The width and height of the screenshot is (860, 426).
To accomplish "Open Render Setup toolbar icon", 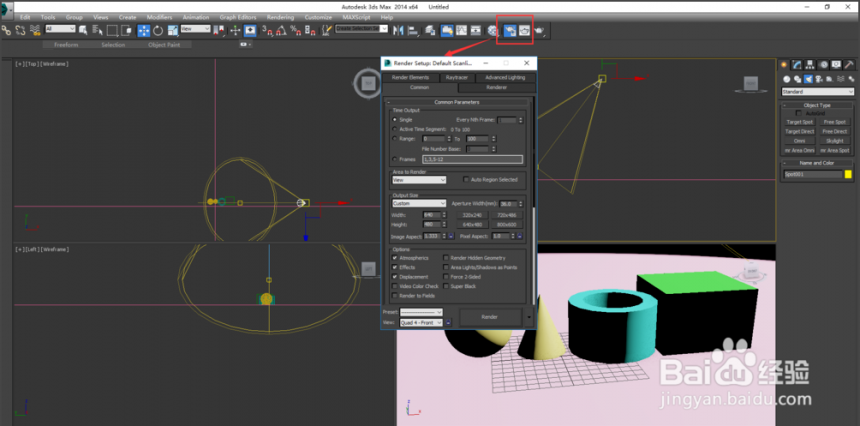I will tap(510, 30).
